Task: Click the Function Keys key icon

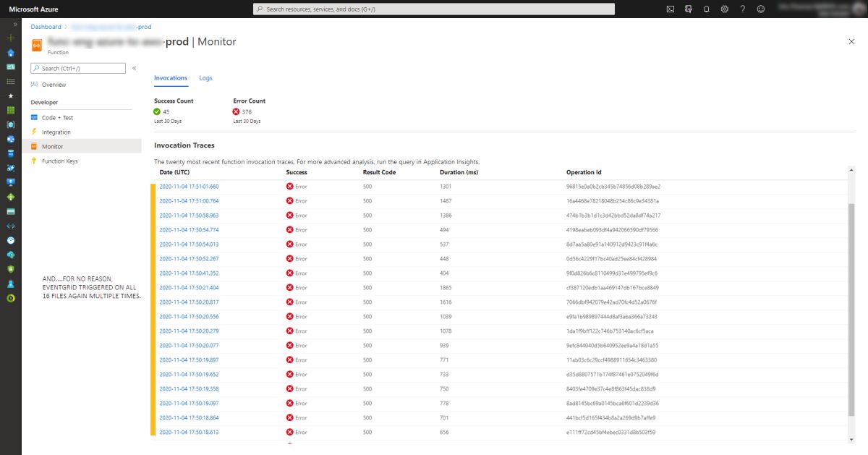Action: pos(34,161)
